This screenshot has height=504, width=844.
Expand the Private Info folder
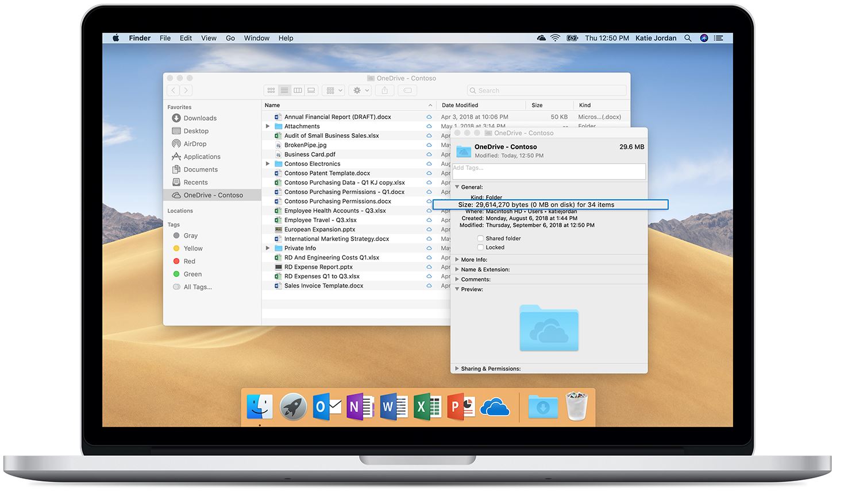pos(268,248)
